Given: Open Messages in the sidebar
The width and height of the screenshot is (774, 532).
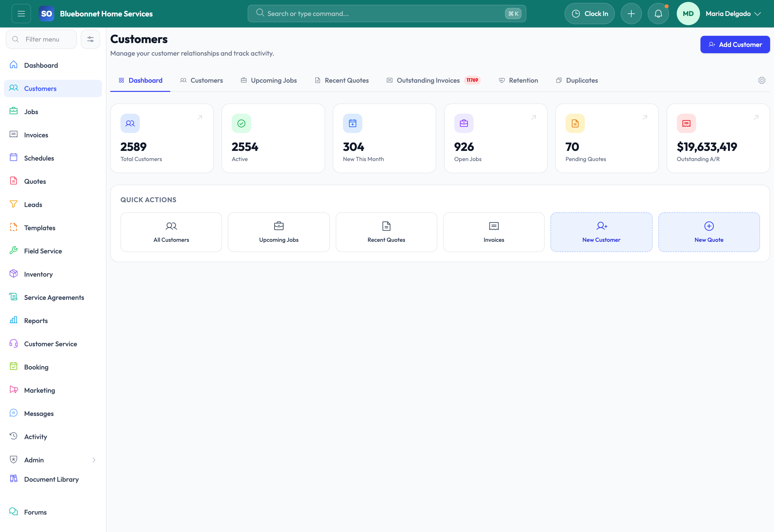Looking at the screenshot, I should point(53,413).
